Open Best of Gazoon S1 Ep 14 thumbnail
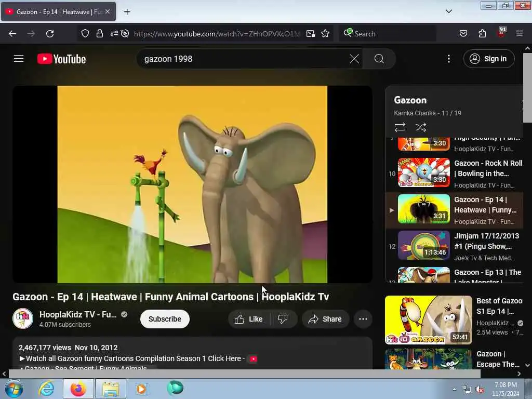 pos(429,320)
